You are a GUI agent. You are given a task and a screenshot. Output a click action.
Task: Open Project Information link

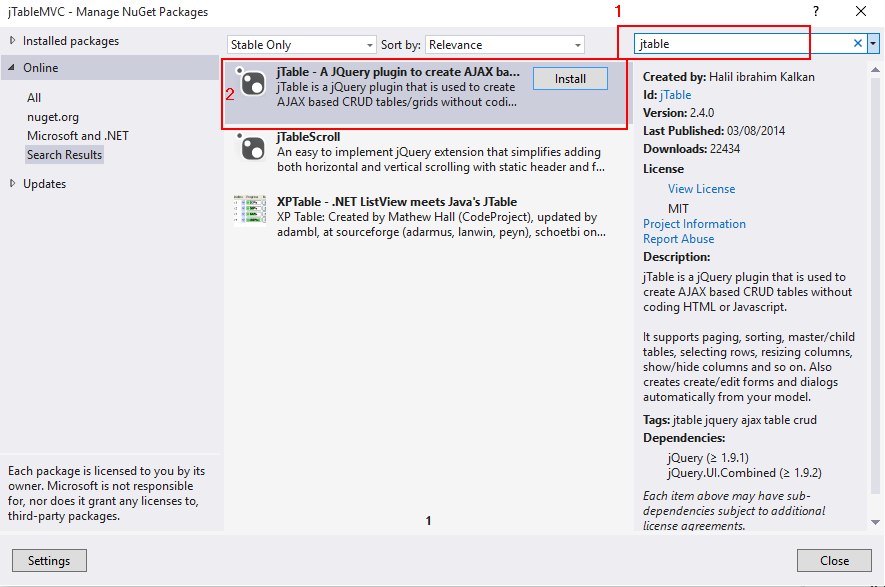pos(694,224)
